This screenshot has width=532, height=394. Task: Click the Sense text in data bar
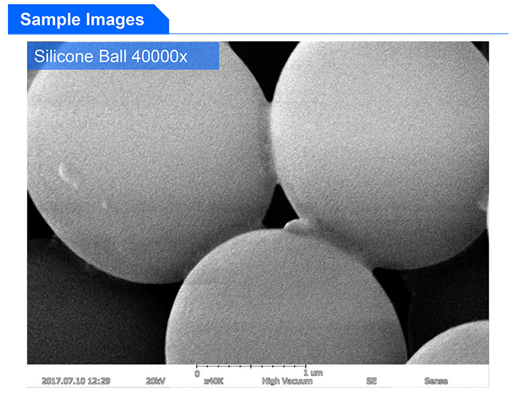click(436, 381)
